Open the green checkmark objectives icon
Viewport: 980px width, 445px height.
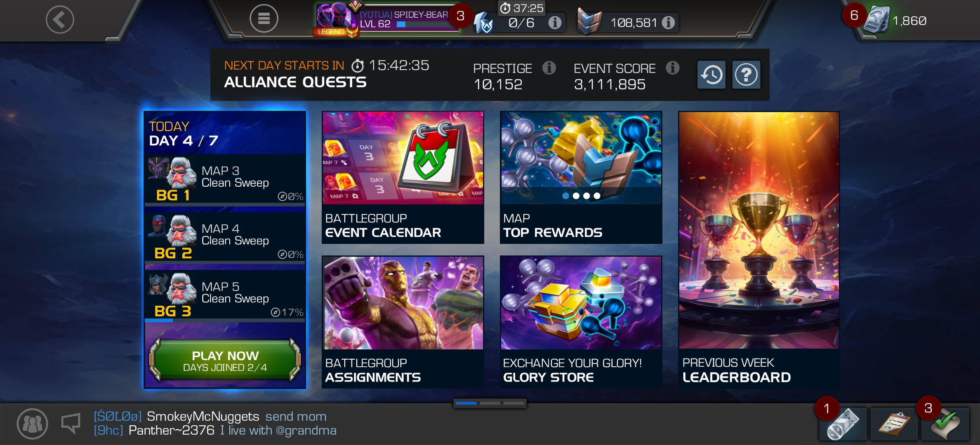pos(945,424)
